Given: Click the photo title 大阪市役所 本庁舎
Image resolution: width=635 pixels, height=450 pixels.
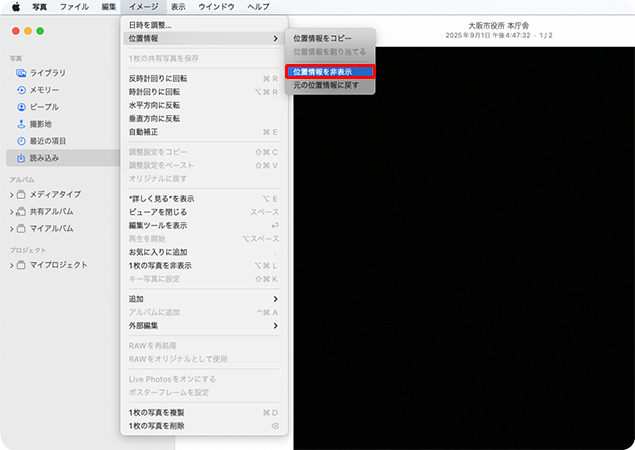Looking at the screenshot, I should (499, 26).
